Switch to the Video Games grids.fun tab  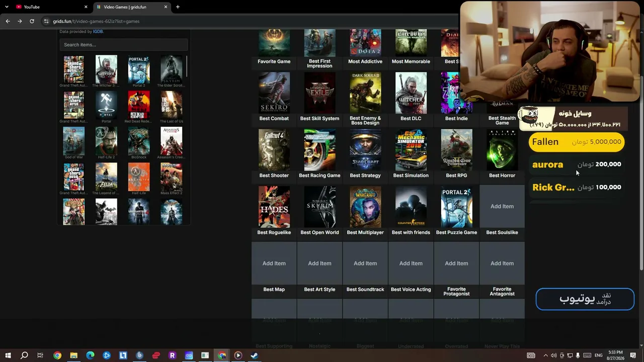point(131,7)
